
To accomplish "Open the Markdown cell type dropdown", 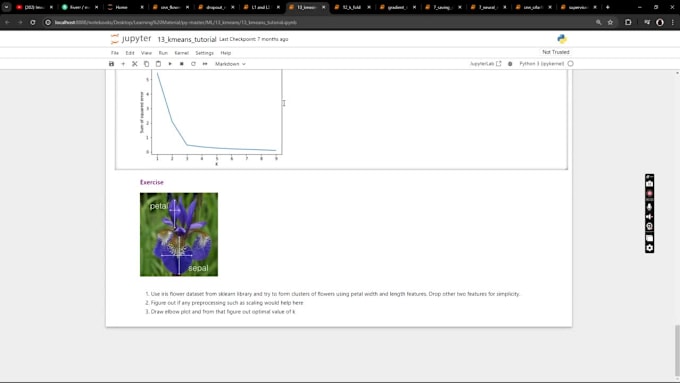I will click(x=230, y=64).
